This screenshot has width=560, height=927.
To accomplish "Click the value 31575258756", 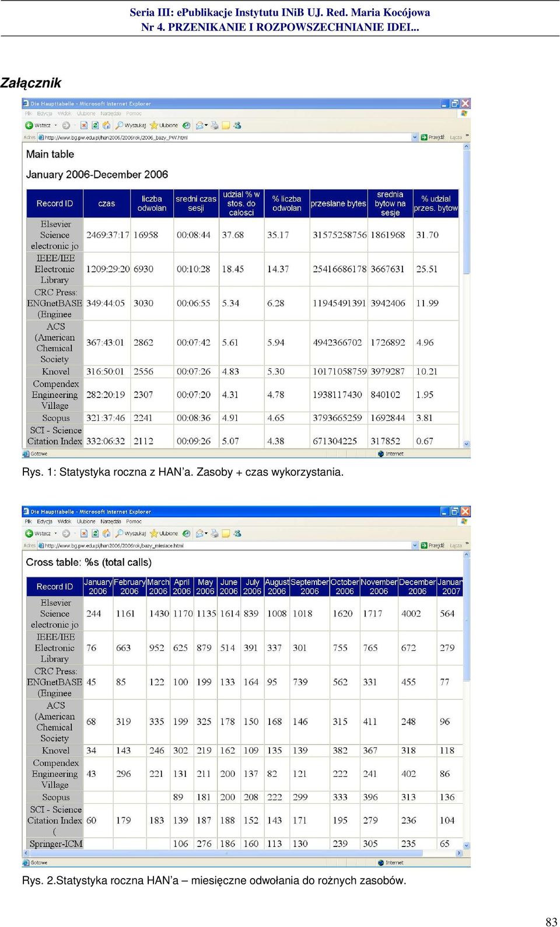I will pyautogui.click(x=339, y=235).
